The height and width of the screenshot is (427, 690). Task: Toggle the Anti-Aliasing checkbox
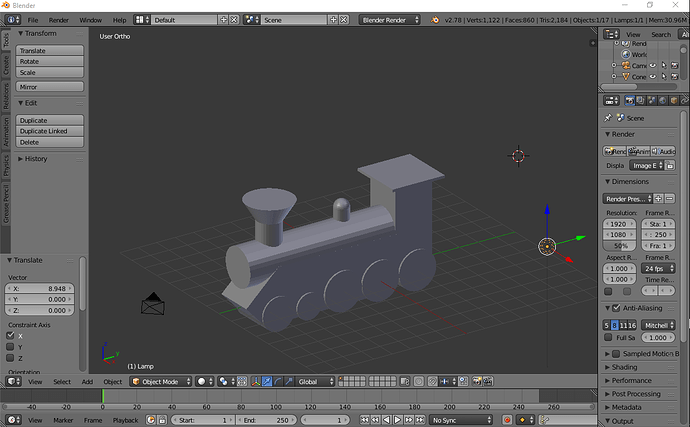(615, 307)
